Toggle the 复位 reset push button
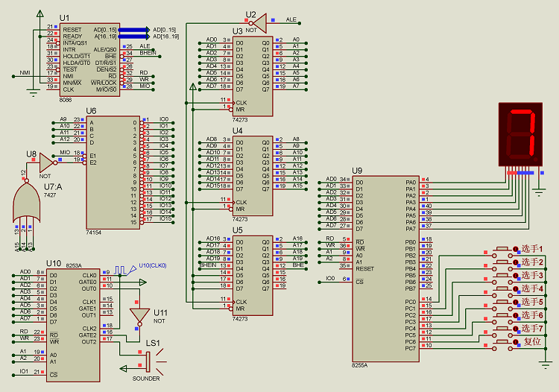The image size is (559, 392). (502, 344)
